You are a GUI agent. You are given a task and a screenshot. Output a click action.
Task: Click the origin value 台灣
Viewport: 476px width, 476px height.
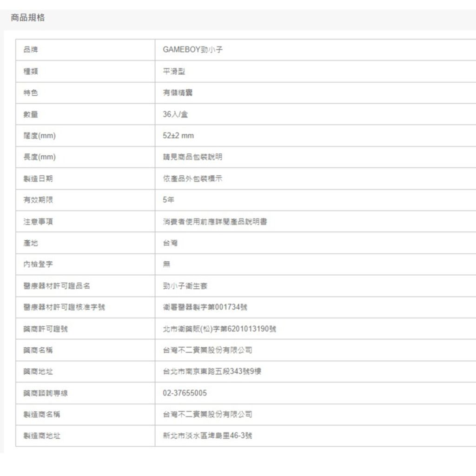(x=170, y=243)
